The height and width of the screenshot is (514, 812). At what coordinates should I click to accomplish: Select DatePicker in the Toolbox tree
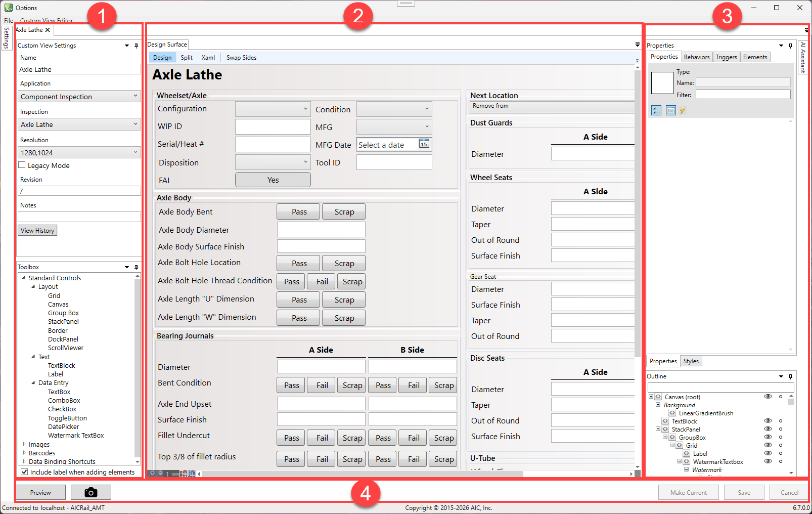pos(64,426)
